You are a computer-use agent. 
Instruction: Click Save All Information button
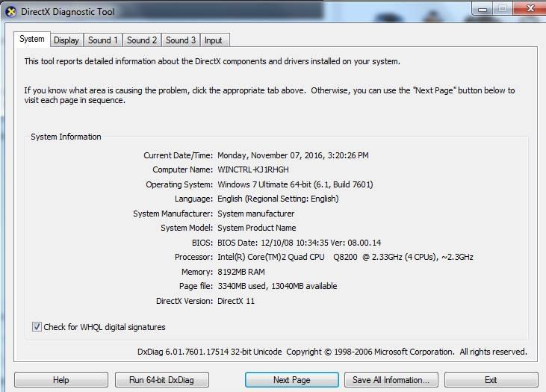pos(391,380)
